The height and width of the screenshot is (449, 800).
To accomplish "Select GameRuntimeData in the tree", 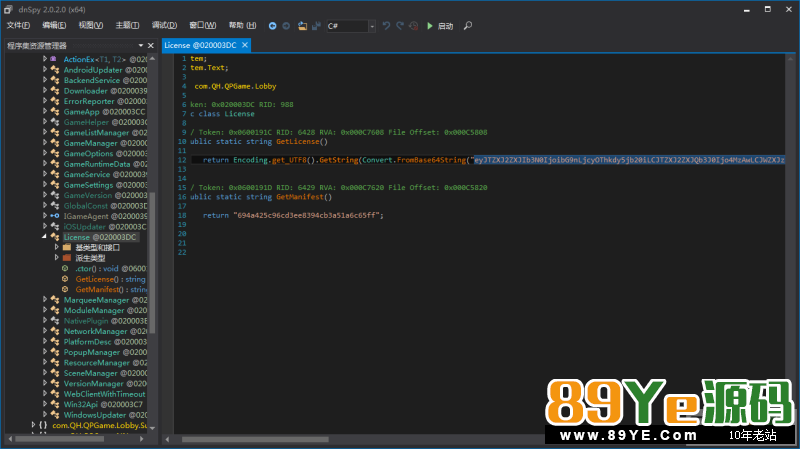I will pyautogui.click(x=105, y=164).
